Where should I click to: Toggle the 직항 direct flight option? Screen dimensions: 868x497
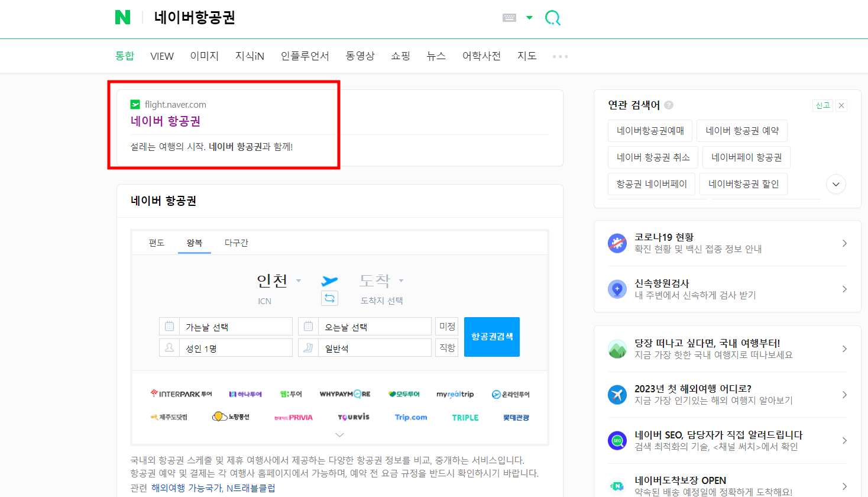(447, 347)
